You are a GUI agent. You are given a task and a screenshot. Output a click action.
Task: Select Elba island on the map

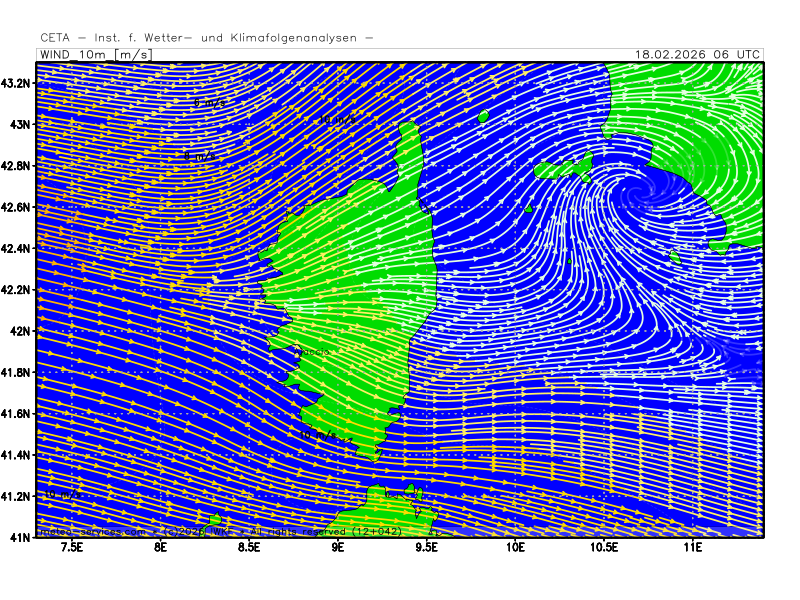(x=560, y=168)
